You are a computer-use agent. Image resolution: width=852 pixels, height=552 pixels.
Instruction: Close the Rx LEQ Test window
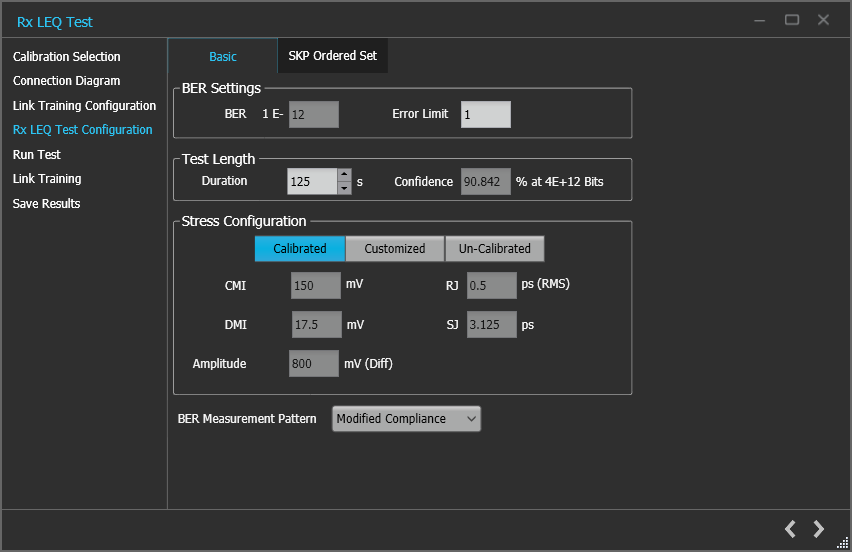[x=823, y=20]
